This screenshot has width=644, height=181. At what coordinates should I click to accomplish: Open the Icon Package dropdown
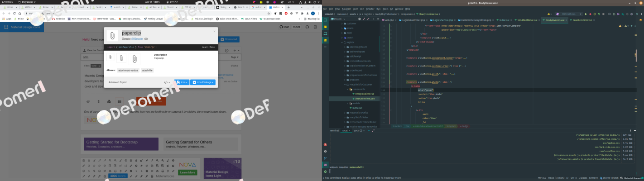(x=203, y=82)
